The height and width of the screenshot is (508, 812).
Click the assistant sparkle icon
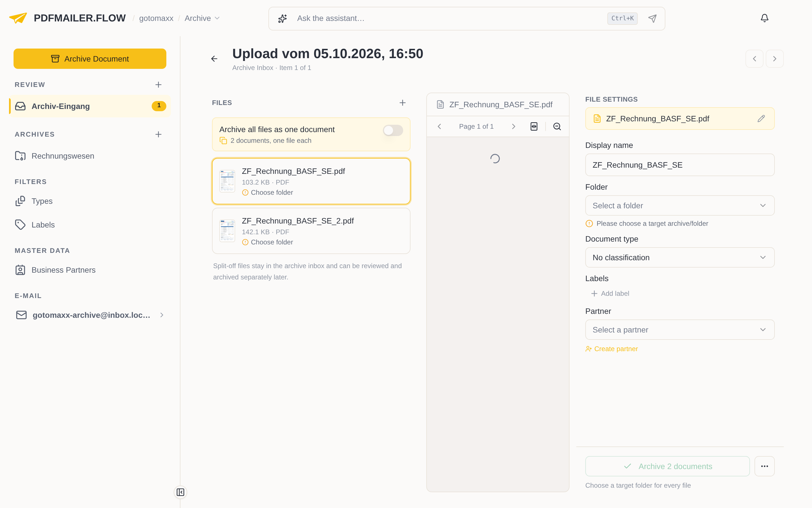point(283,18)
